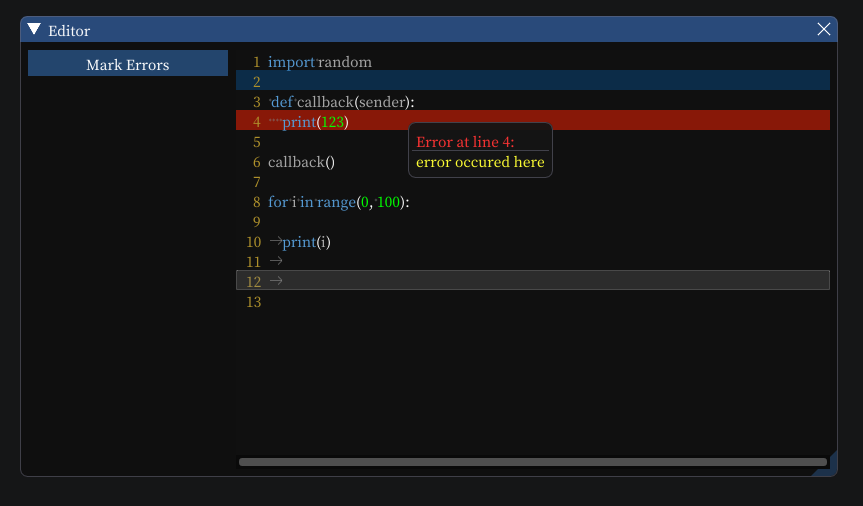The image size is (863, 506).
Task: Click the Mark Errors button
Action: 128,63
